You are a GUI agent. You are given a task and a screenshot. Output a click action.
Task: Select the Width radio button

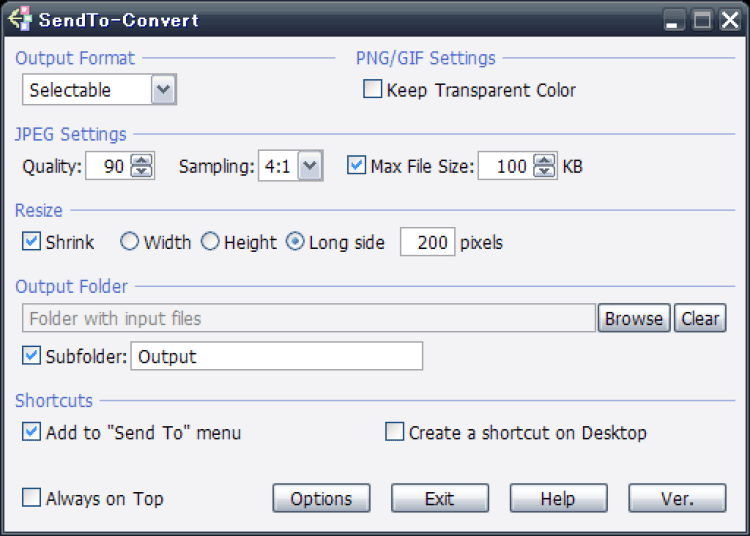(x=129, y=242)
